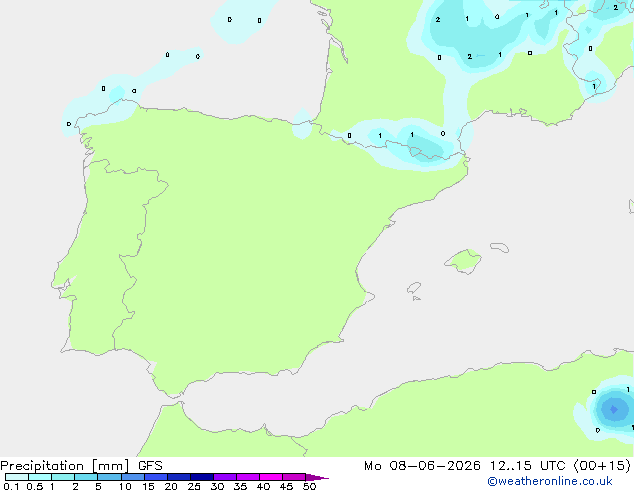Pick the 10–15 mm legend color swatch

pos(132,477)
